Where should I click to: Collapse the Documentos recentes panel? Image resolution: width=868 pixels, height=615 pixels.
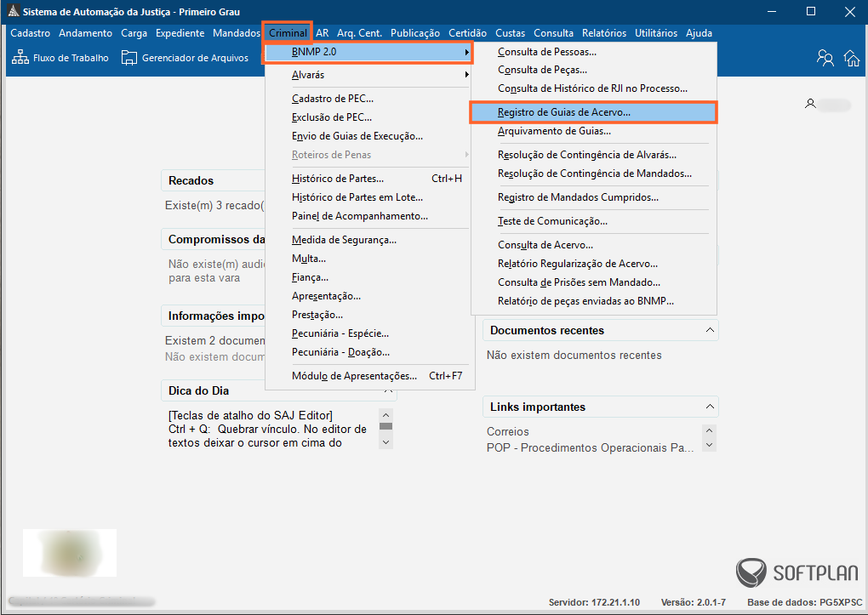coord(710,331)
